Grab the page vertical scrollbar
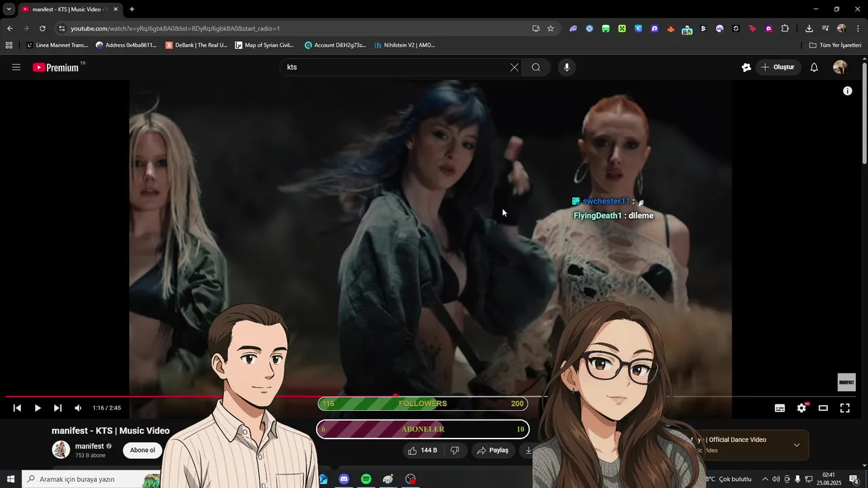Screen dimensions: 868x488 pyautogui.click(x=865, y=112)
